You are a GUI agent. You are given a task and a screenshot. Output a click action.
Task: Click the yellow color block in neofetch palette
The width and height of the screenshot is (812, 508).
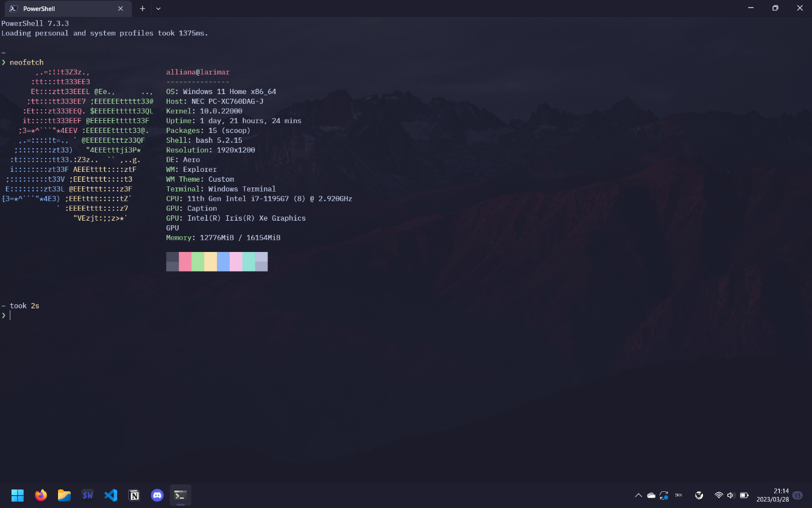211,262
